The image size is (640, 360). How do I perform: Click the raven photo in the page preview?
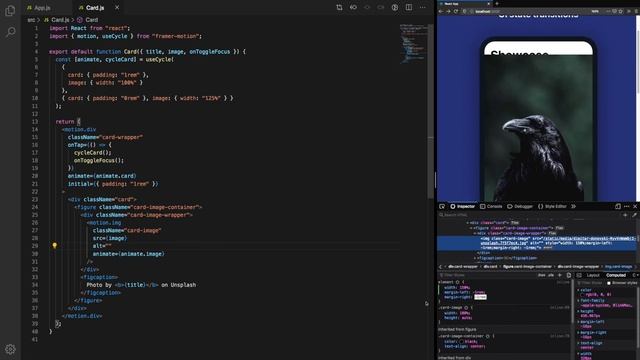tap(538, 129)
